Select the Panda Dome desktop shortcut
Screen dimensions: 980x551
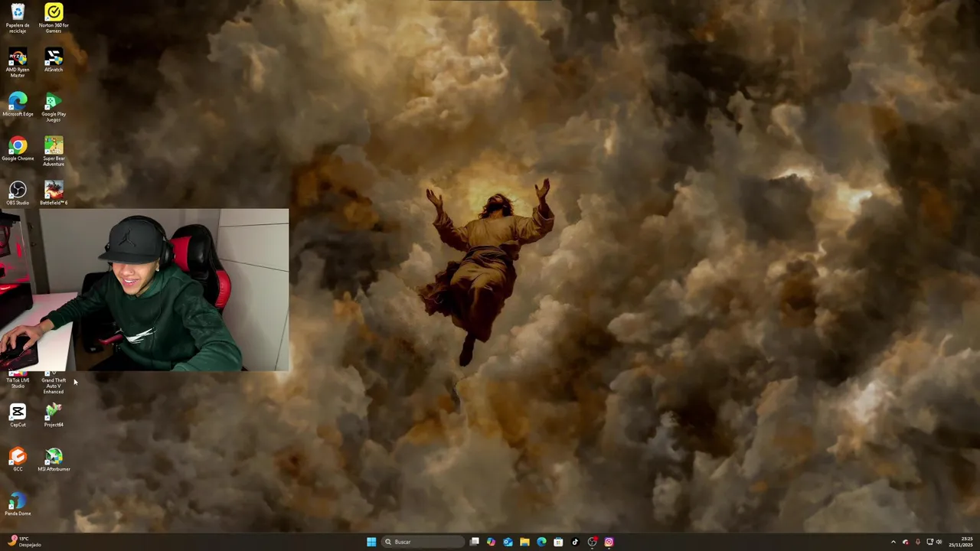click(18, 504)
